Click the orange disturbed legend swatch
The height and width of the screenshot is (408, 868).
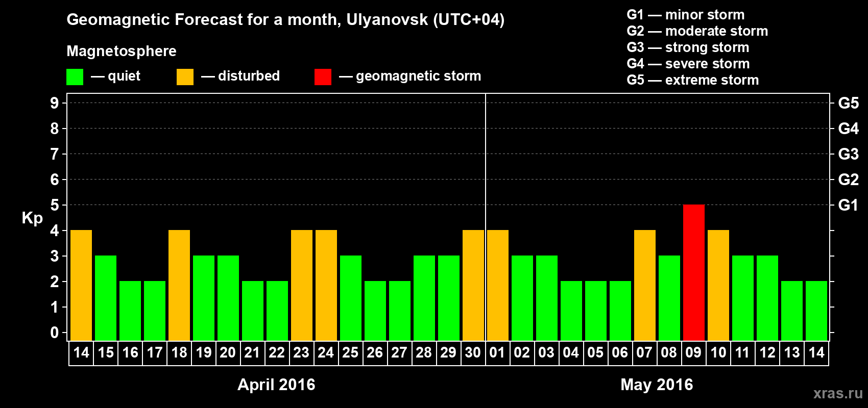[x=185, y=77]
